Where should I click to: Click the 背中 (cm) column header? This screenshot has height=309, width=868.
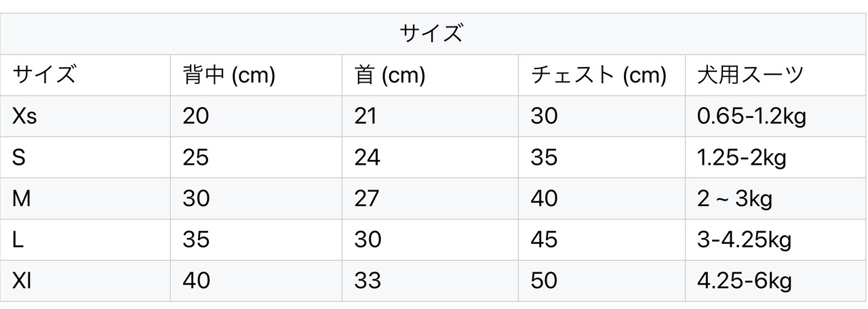point(229,75)
